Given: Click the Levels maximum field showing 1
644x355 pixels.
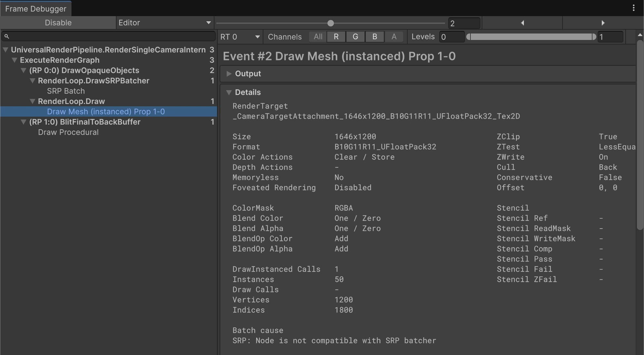Looking at the screenshot, I should coord(611,37).
